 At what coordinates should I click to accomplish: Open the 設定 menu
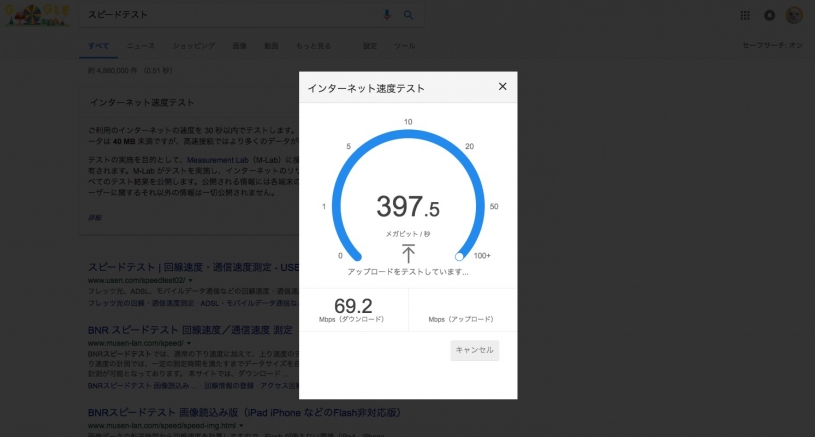pos(370,46)
